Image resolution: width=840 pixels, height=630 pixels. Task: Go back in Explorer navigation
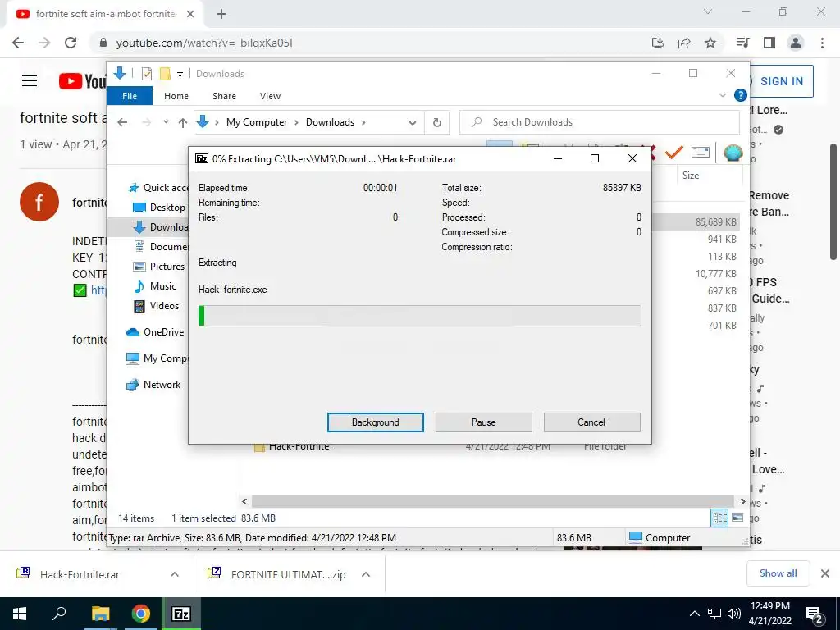pos(122,122)
